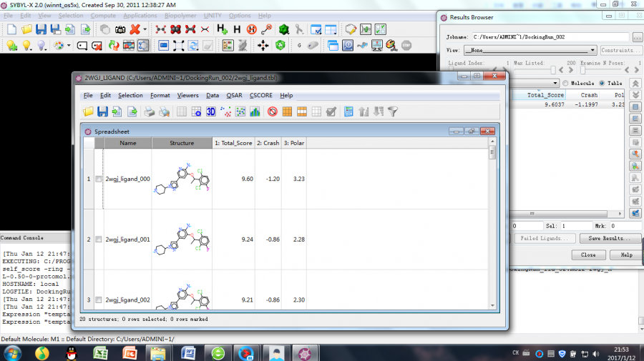Select the Molecule radio button

[x=565, y=83]
